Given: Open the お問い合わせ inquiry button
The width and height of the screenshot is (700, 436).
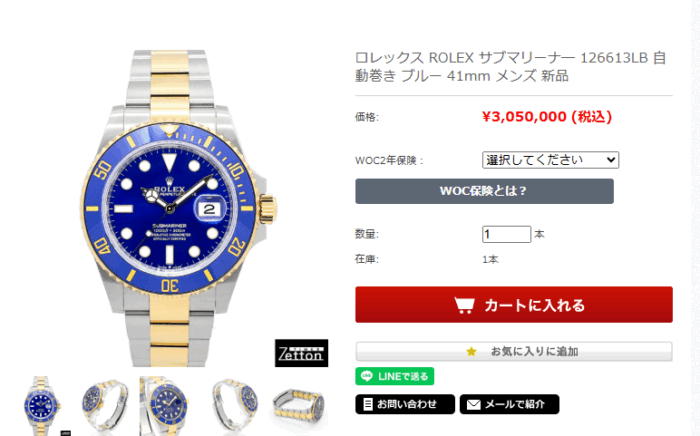Looking at the screenshot, I should (405, 404).
